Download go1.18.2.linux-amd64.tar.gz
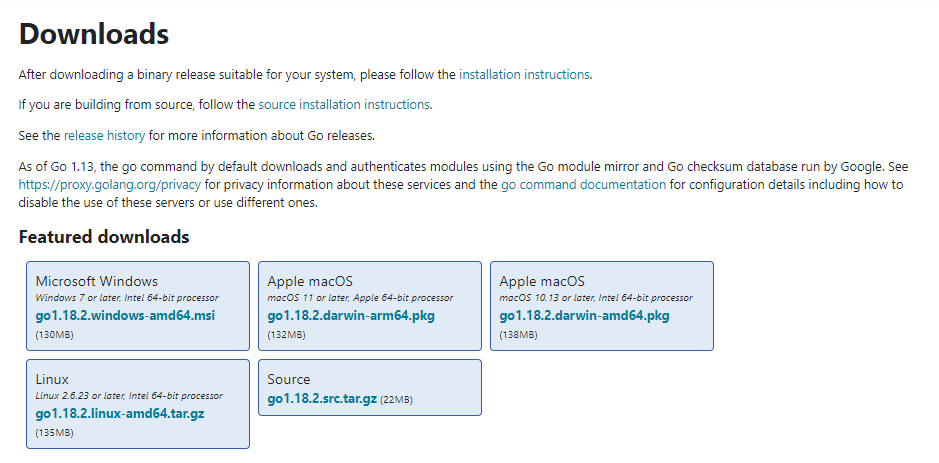This screenshot has height=463, width=939. (x=120, y=413)
